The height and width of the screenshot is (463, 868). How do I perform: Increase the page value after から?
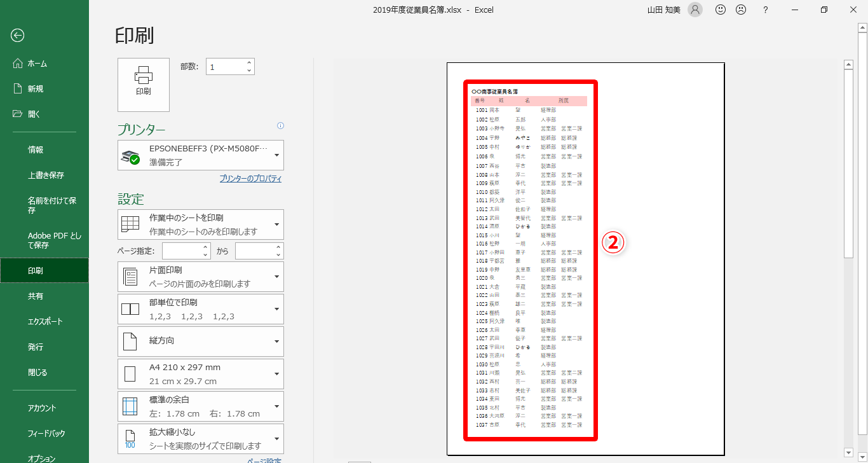279,247
